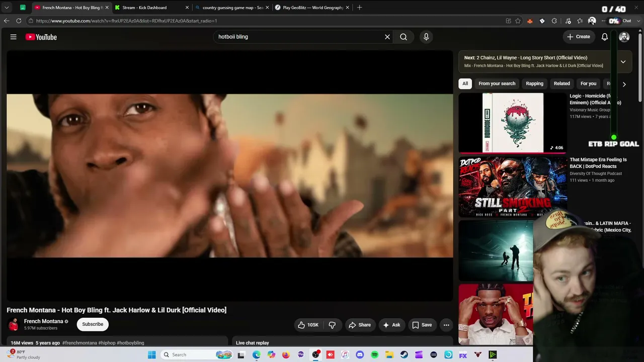Image resolution: width=644 pixels, height=362 pixels.
Task: Go to the YouTube home logo
Action: pos(41,37)
